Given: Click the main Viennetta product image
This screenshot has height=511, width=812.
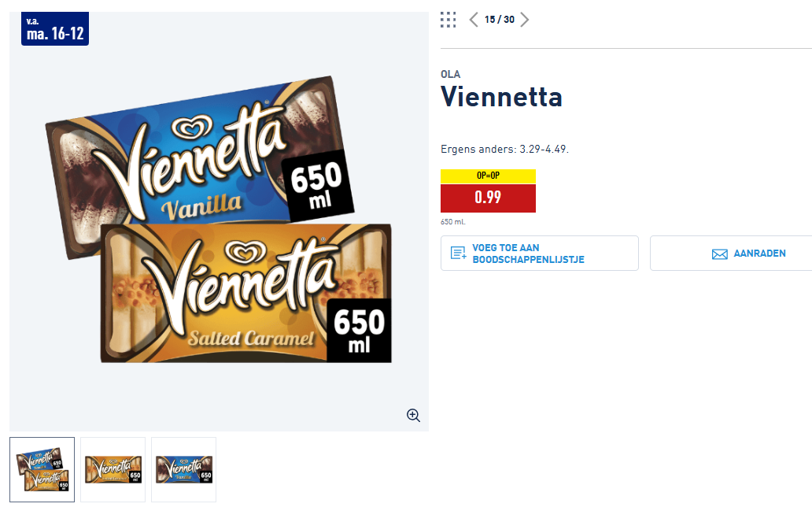Looking at the screenshot, I should click(219, 221).
